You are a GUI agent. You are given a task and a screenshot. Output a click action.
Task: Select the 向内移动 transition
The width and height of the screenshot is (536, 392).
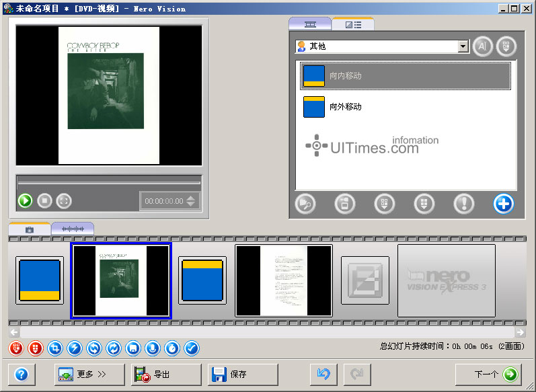click(x=406, y=76)
